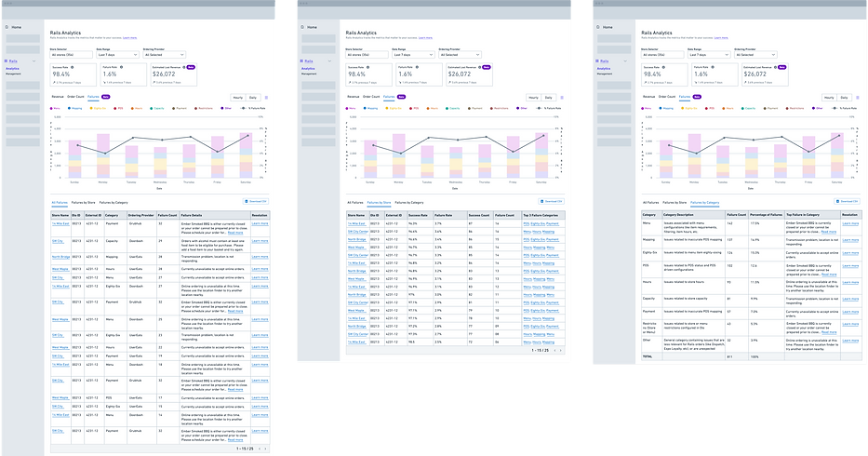Image resolution: width=868 pixels, height=456 pixels.
Task: Go to previous page arrow in All Failures table
Action: (x=260, y=449)
